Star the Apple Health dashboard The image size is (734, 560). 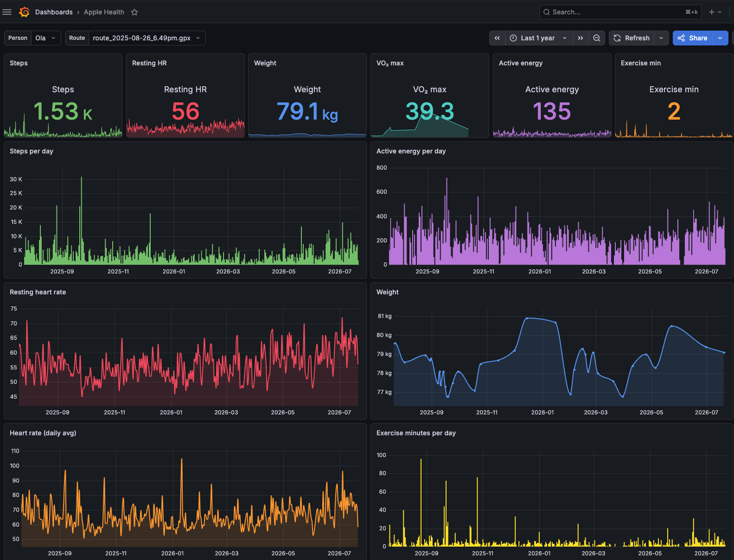click(134, 12)
